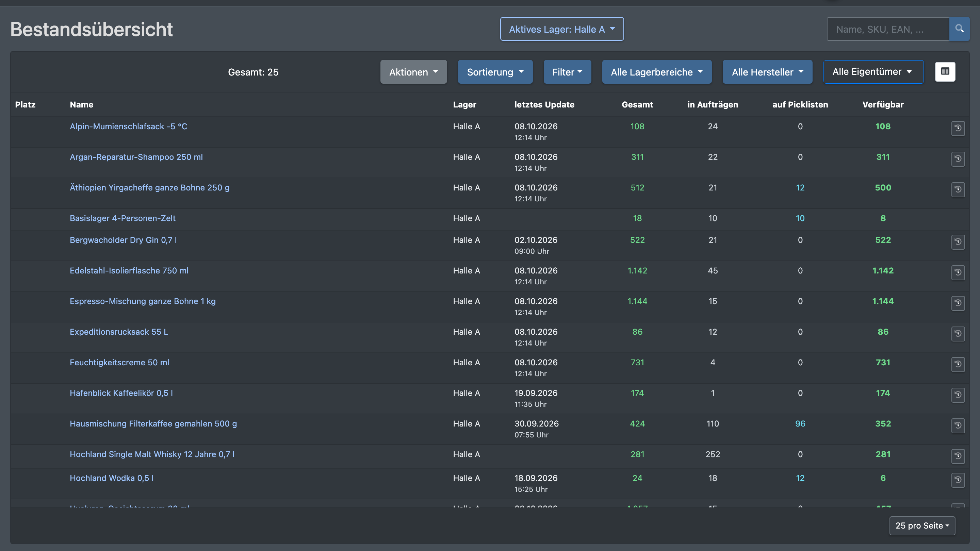980x551 pixels.
Task: Click the Name column header
Action: coord(81,104)
